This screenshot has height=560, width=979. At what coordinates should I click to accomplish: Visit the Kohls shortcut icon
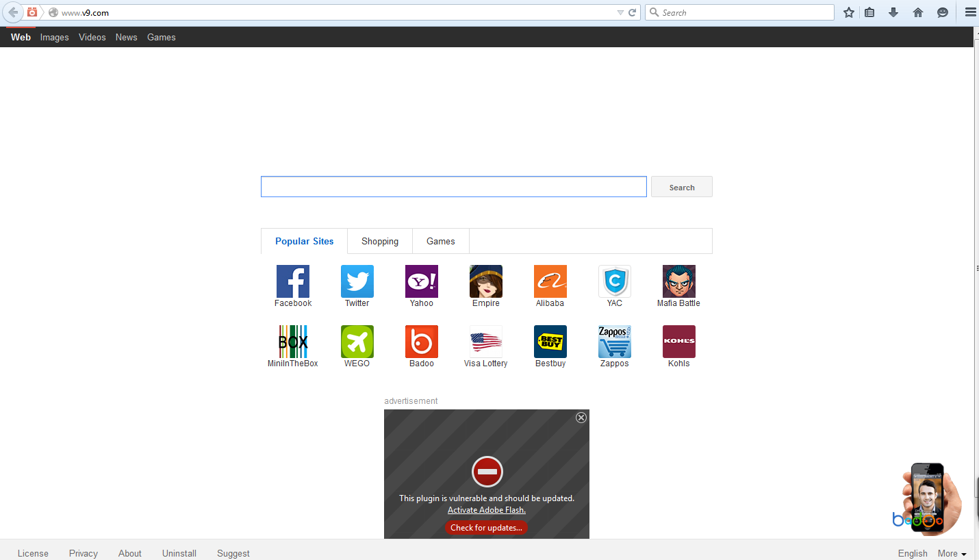(679, 342)
